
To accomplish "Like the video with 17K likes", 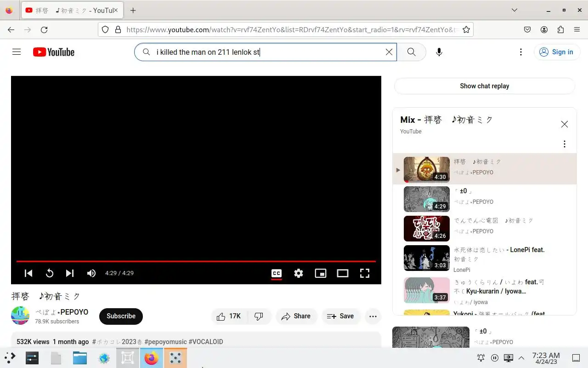I will (x=230, y=316).
